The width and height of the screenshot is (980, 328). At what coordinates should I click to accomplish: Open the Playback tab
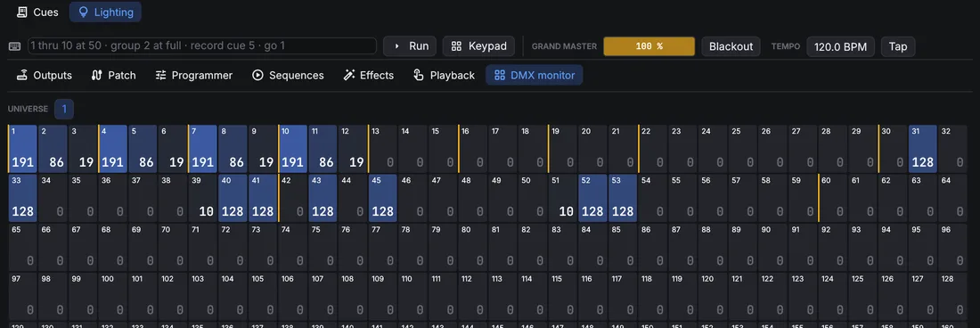point(445,75)
